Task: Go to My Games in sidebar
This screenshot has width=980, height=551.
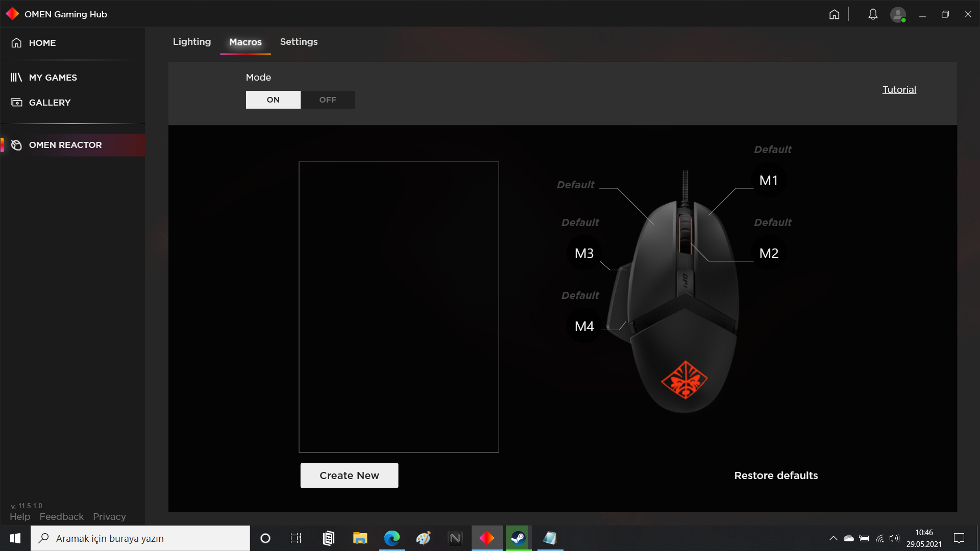Action: pos(53,78)
